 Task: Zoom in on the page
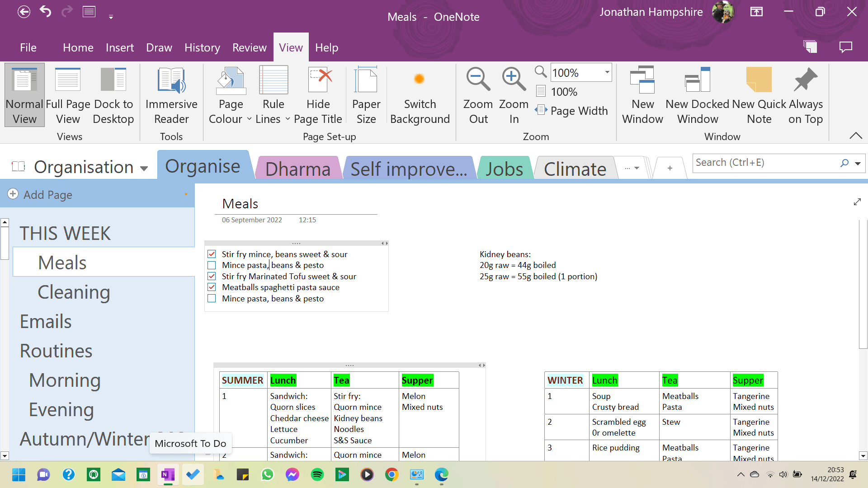pos(513,95)
